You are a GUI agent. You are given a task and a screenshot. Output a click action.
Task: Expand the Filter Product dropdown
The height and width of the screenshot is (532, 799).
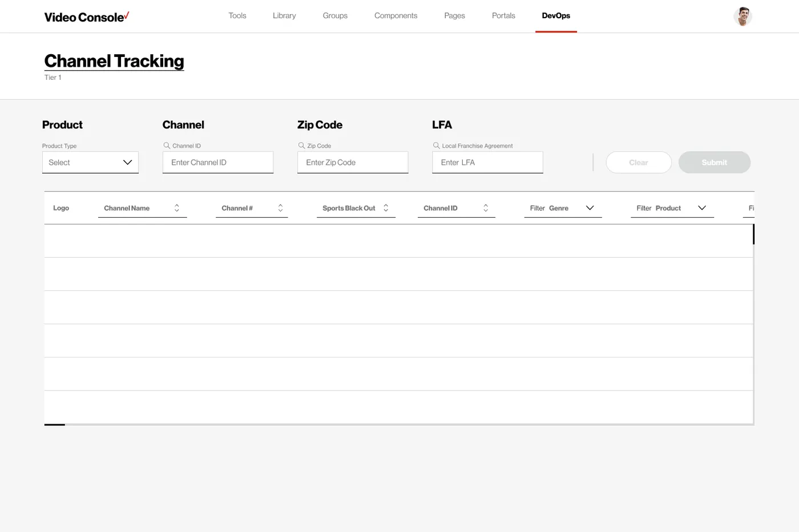(x=672, y=208)
